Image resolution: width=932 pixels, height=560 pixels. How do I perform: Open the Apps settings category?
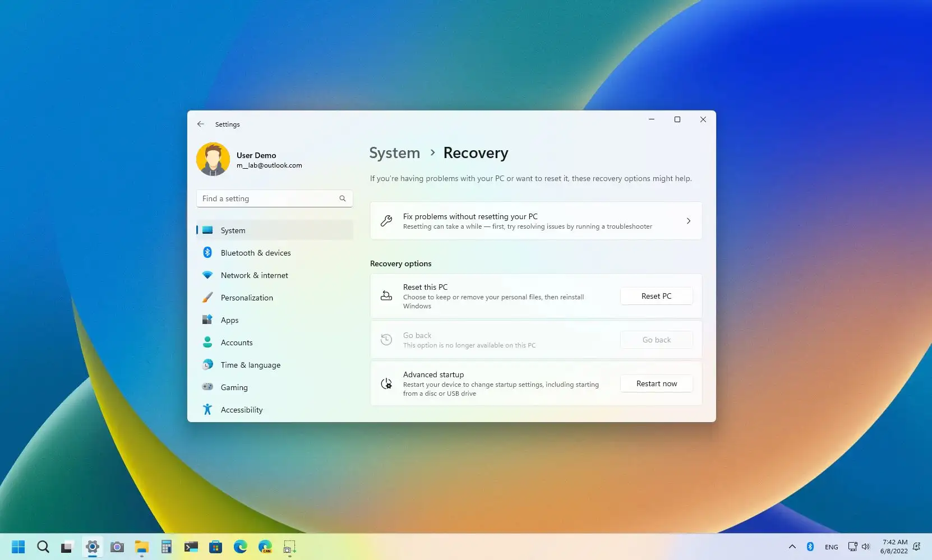point(229,320)
